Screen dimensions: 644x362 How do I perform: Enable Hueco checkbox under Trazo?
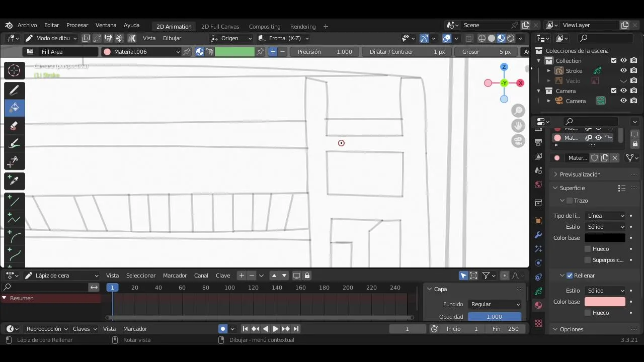pos(588,249)
